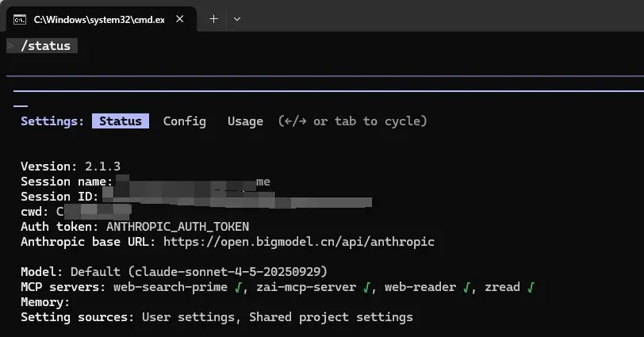This screenshot has width=644, height=337.
Task: Click the open.bigmodel.cn base URL
Action: click(298, 242)
